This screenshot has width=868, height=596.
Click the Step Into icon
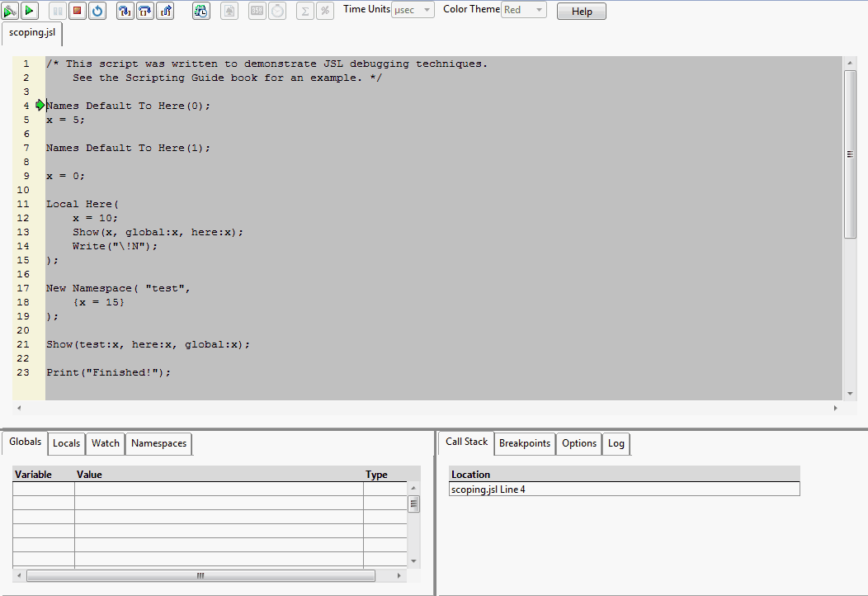[125, 11]
